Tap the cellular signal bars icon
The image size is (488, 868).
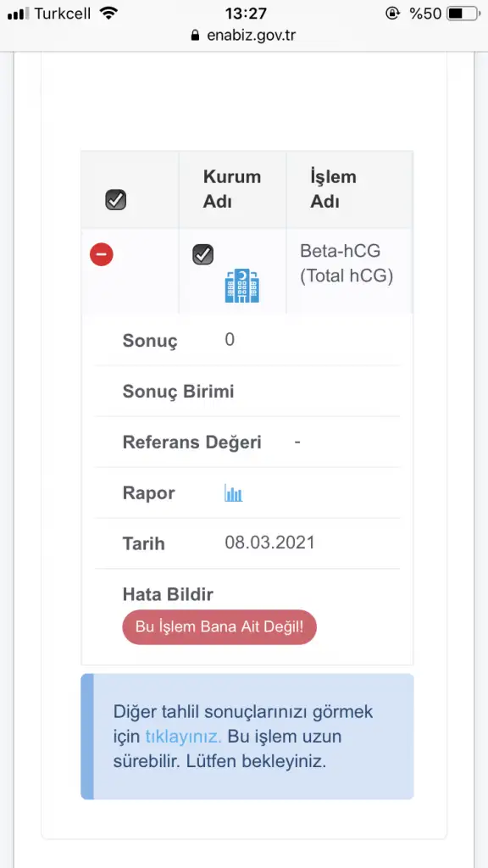pos(19,14)
